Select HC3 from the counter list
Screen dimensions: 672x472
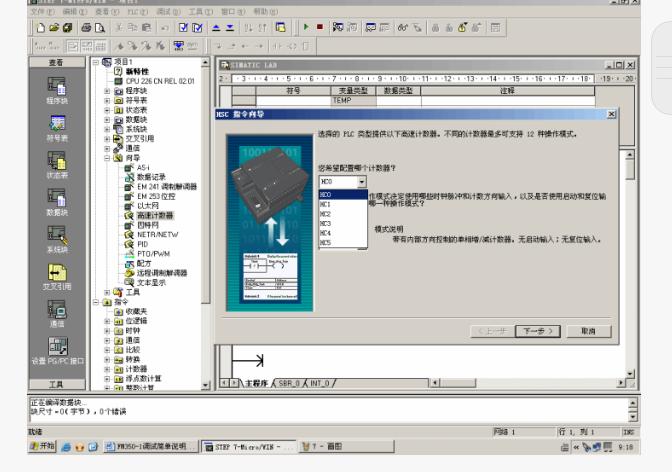point(325,223)
